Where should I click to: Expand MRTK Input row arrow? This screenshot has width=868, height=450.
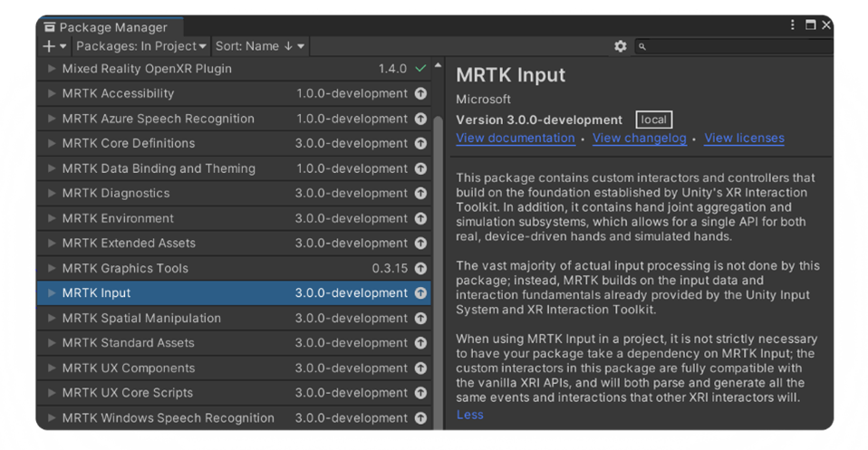point(51,292)
